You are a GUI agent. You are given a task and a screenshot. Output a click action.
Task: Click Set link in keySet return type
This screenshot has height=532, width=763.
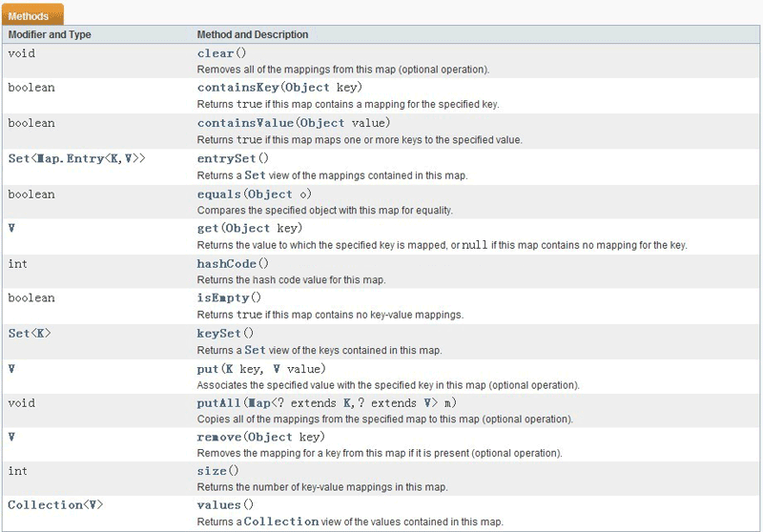[x=19, y=334]
